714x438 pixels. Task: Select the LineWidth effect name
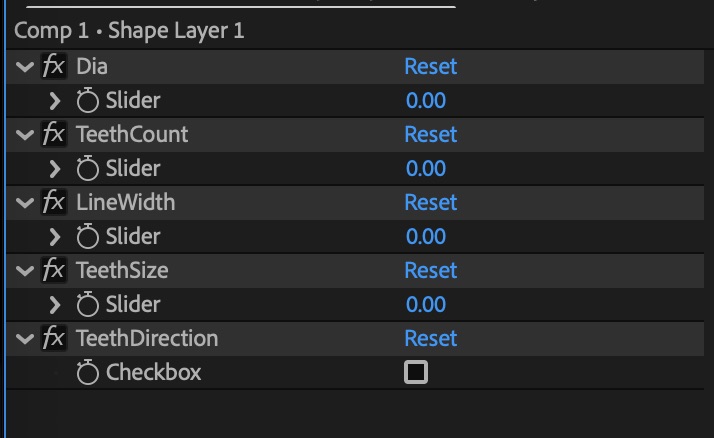[x=125, y=203]
